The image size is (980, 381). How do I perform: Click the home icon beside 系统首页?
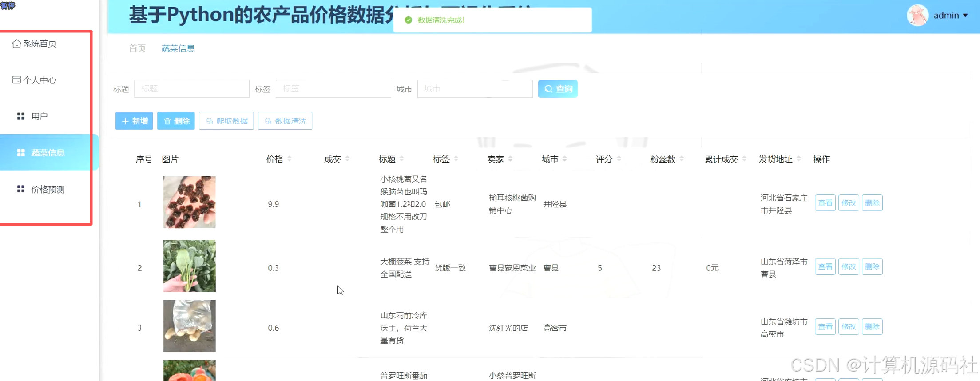[16, 44]
